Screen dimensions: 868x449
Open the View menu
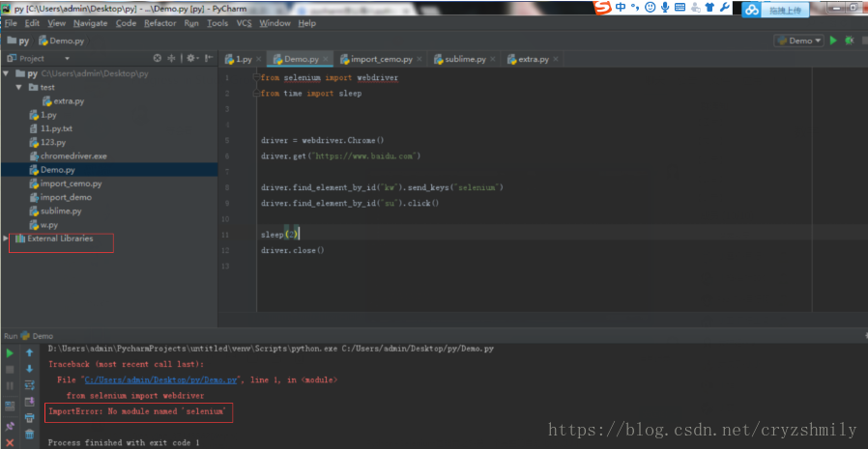point(56,23)
